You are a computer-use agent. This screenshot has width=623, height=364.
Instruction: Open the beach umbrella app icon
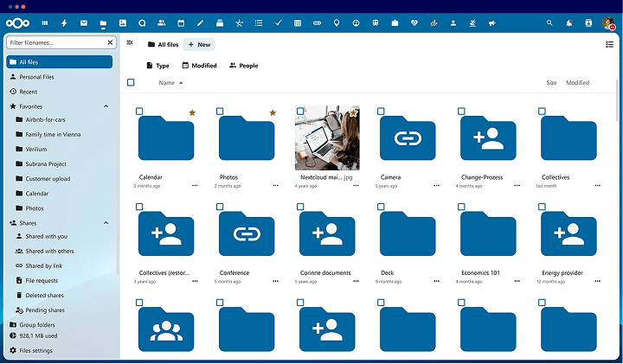tap(472, 23)
